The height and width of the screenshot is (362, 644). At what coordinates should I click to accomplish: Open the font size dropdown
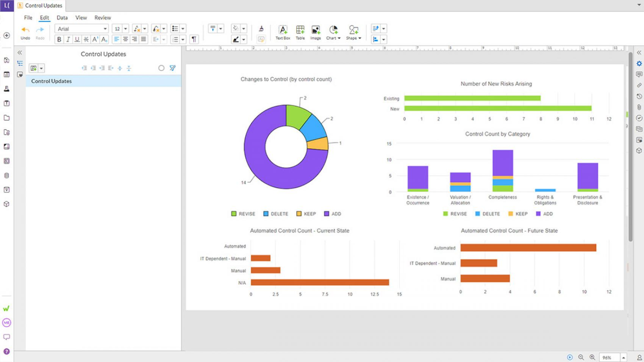pos(125,29)
